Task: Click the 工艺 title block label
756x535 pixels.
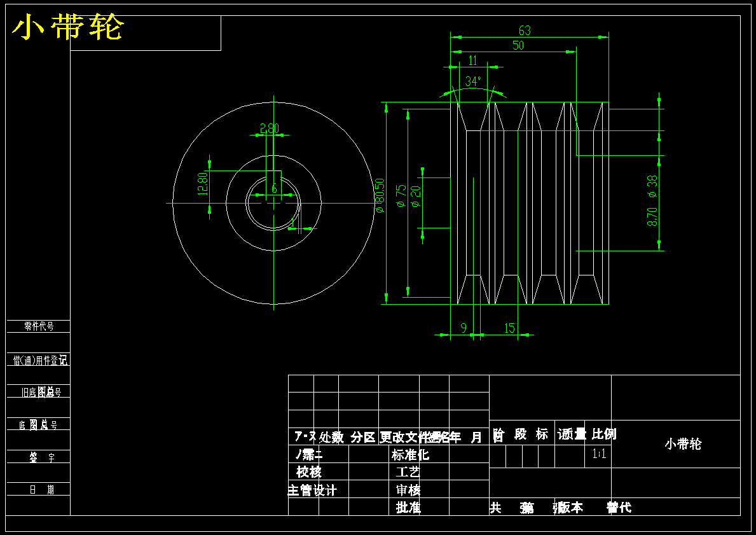Action: [408, 471]
